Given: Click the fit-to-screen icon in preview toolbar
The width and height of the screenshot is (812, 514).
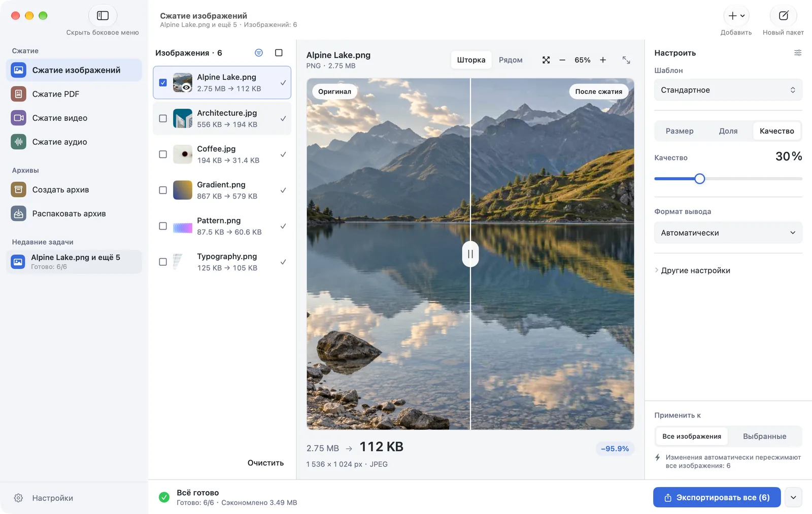Looking at the screenshot, I should click(x=546, y=60).
